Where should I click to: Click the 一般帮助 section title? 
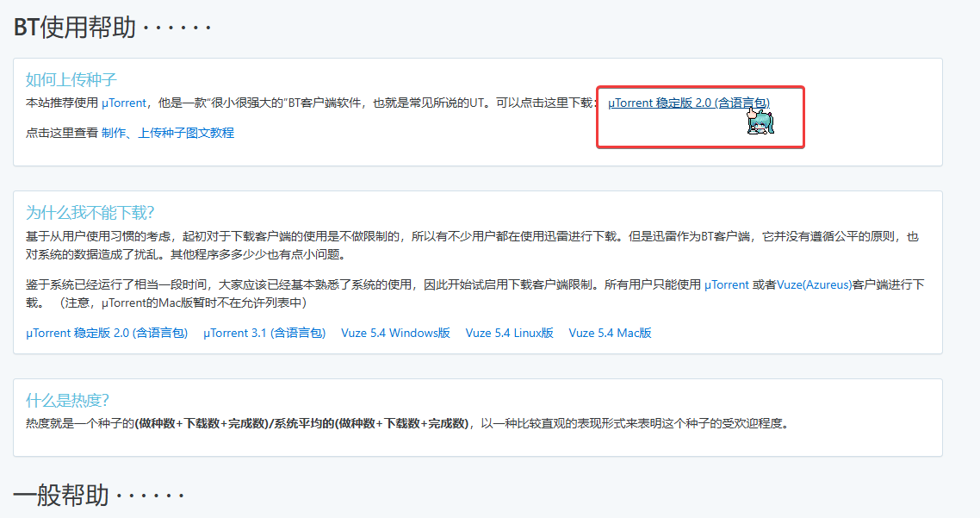pos(61,496)
